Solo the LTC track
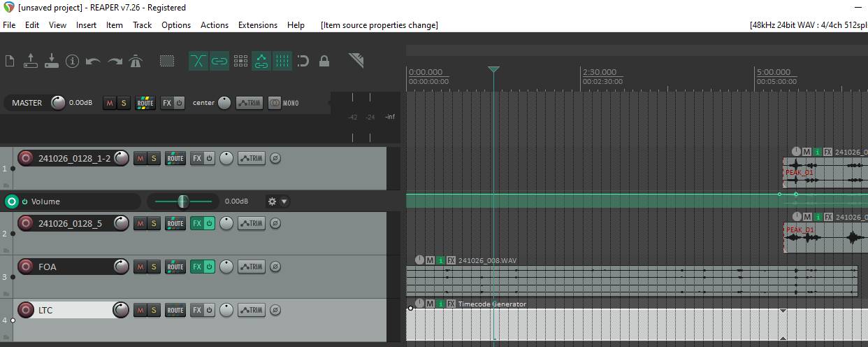Image resolution: width=868 pixels, height=347 pixels. 153,310
